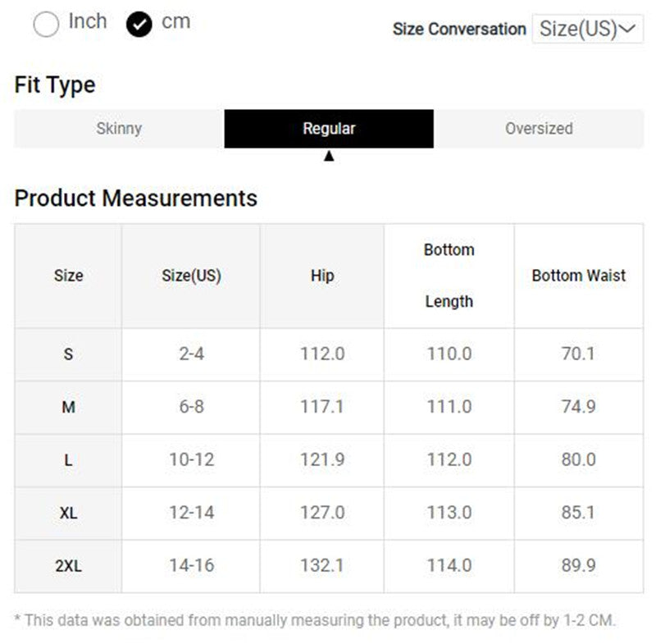Click the Size(US) column header in table
This screenshot has width=656, height=644.
tap(191, 276)
